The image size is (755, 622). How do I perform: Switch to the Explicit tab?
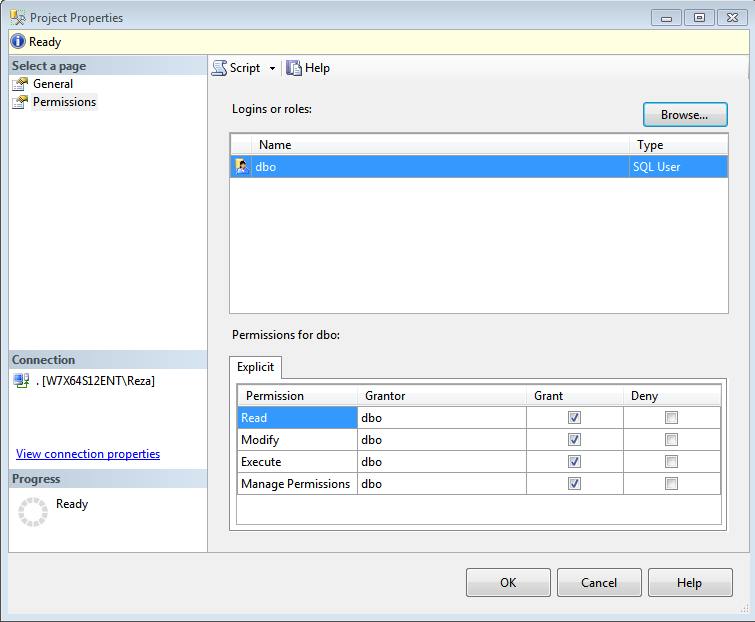pos(256,367)
